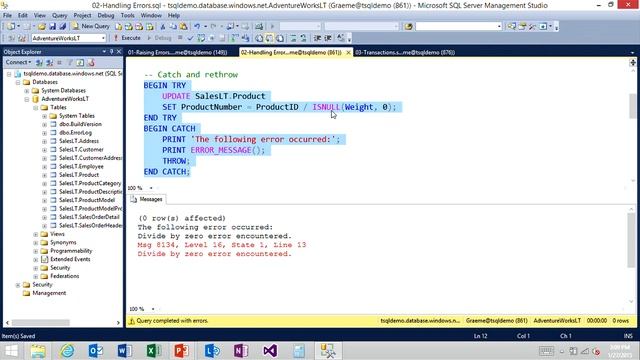Click the Disconnect icon in Object Explorer
Image resolution: width=640 pixels, height=360 pixels.
coord(49,62)
